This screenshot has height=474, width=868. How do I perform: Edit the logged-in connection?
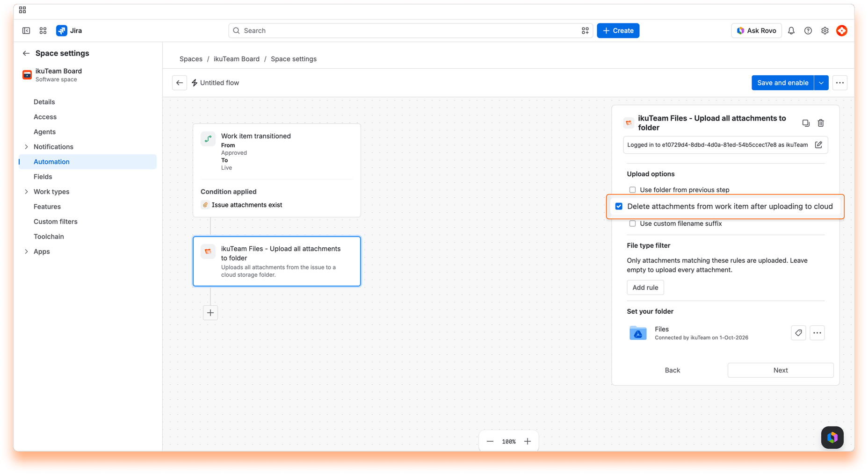click(818, 145)
